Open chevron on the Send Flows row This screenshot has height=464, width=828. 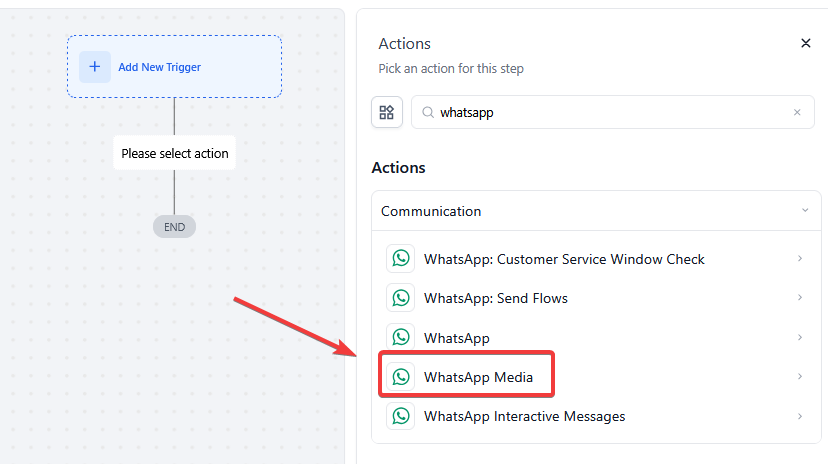(x=800, y=298)
